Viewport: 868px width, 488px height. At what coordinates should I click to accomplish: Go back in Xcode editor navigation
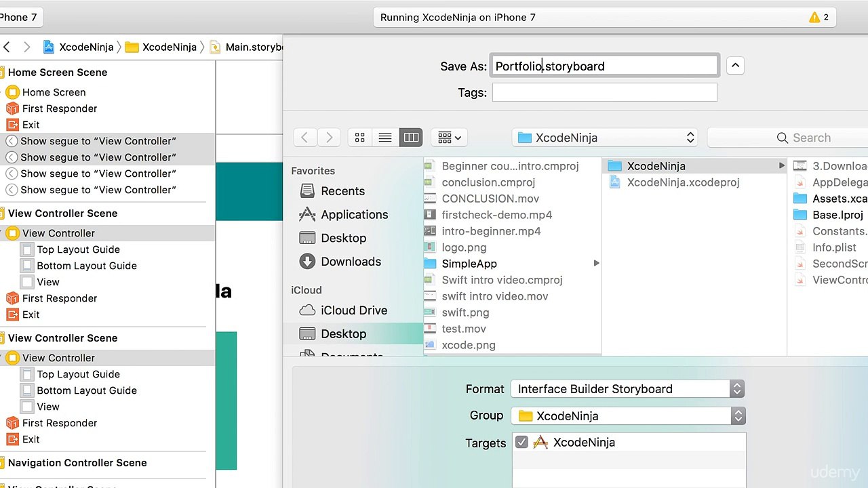pos(7,47)
